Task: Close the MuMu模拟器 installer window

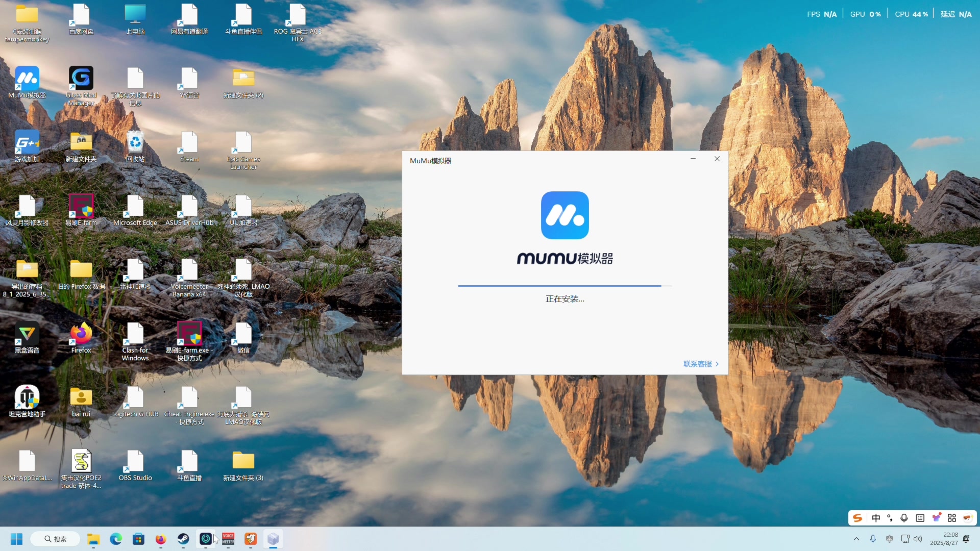Action: coord(717,159)
